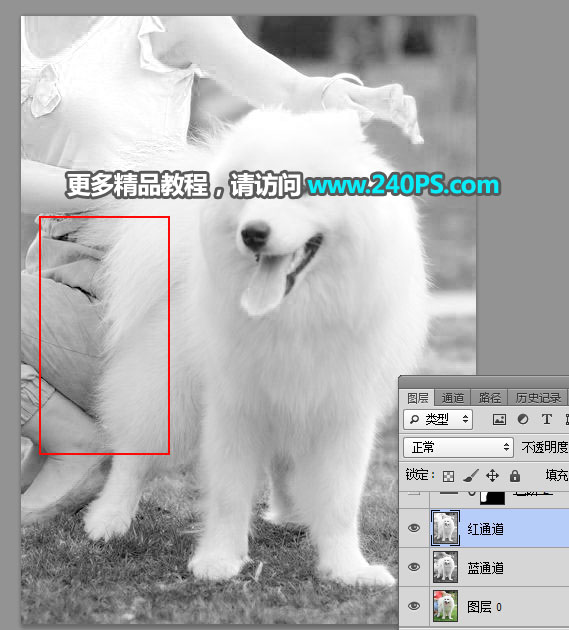Toggle lock image pixels brush icon
This screenshot has height=630, width=569.
click(x=471, y=476)
